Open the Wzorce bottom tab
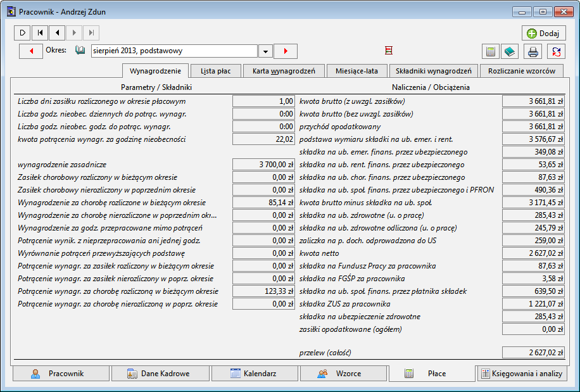 point(343,374)
